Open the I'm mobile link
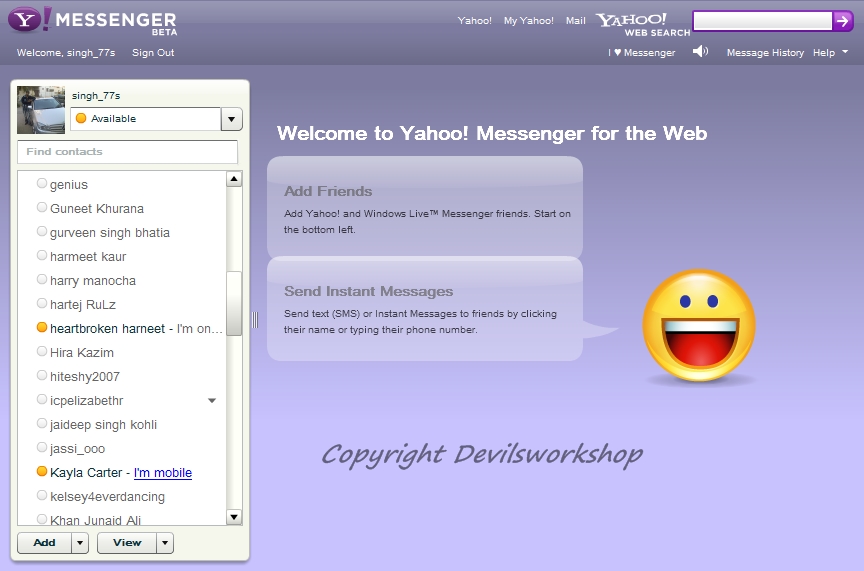The image size is (864, 571). tap(163, 473)
